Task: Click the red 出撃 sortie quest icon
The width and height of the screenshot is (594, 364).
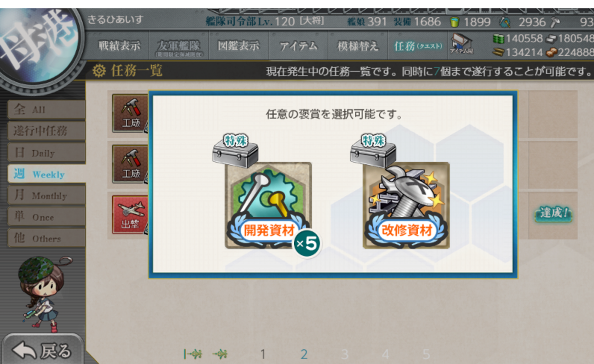Action: click(130, 214)
